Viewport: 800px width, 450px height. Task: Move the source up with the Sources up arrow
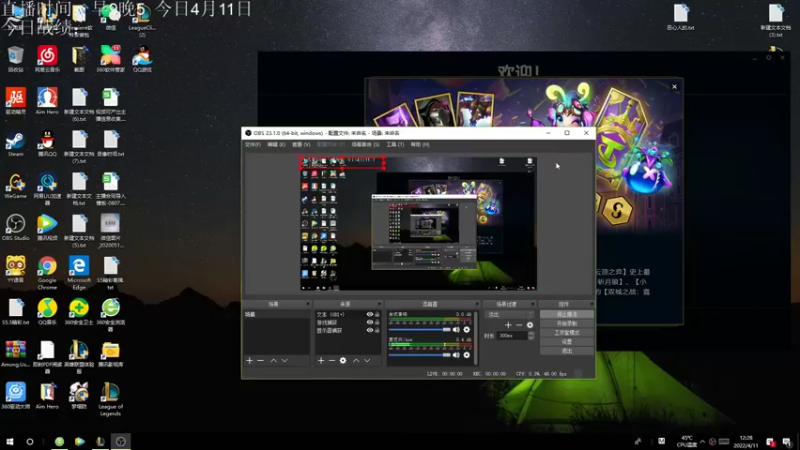[356, 361]
